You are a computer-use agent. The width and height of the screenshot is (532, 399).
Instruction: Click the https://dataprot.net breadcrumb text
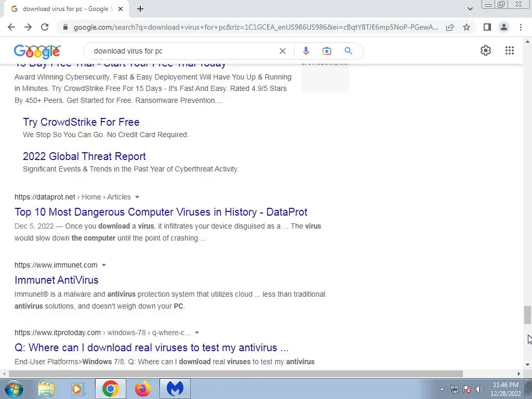(45, 197)
